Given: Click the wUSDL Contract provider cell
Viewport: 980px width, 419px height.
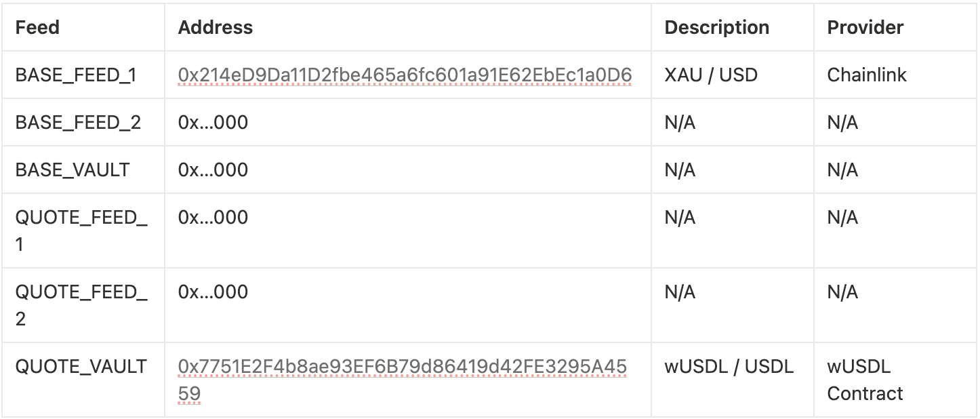Looking at the screenshot, I should tap(865, 380).
